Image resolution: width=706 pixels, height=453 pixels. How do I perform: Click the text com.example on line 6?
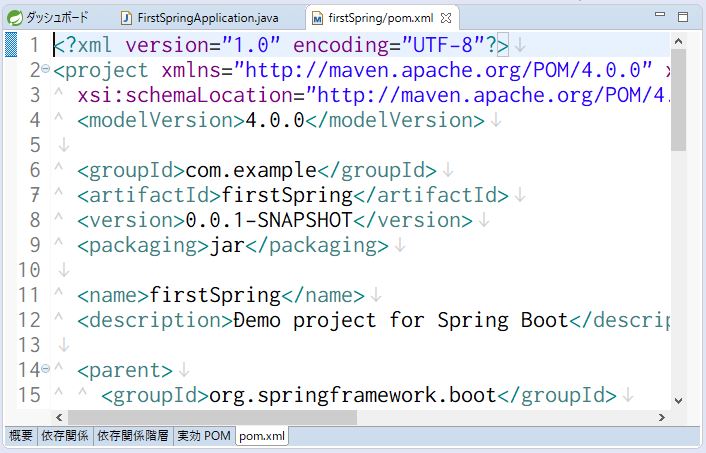[x=251, y=170]
